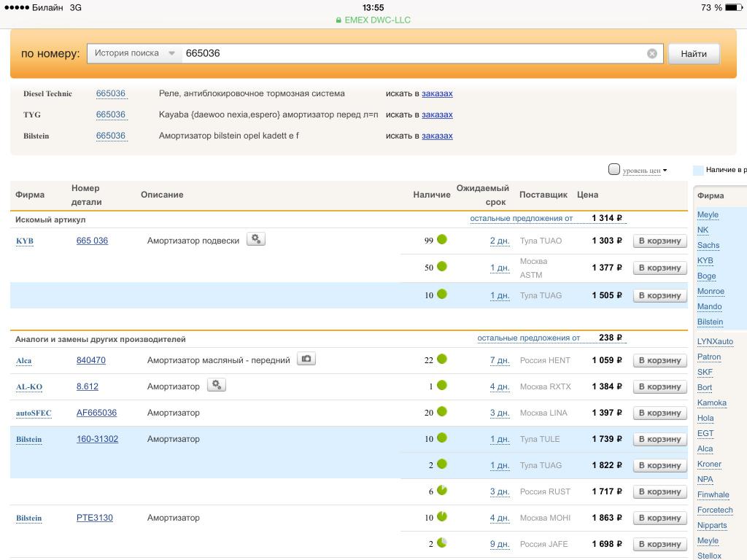
Task: Filter by Boge in Фирма sidebar
Action: [706, 276]
